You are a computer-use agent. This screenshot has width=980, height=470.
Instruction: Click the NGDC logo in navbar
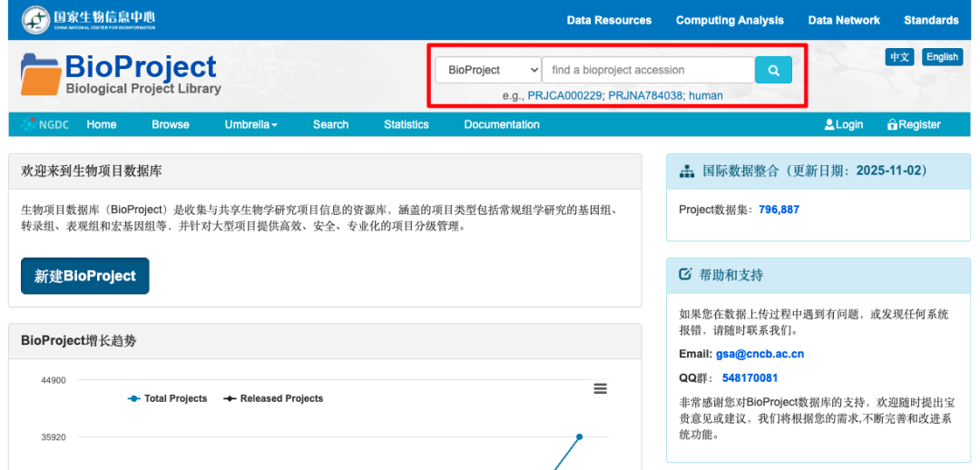click(x=45, y=124)
